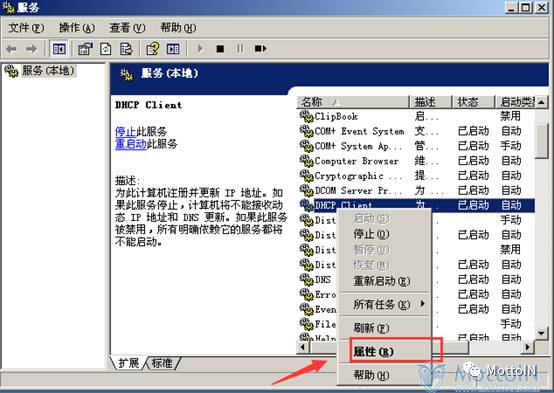Choose 重新启动(E) in the context menu

[382, 281]
